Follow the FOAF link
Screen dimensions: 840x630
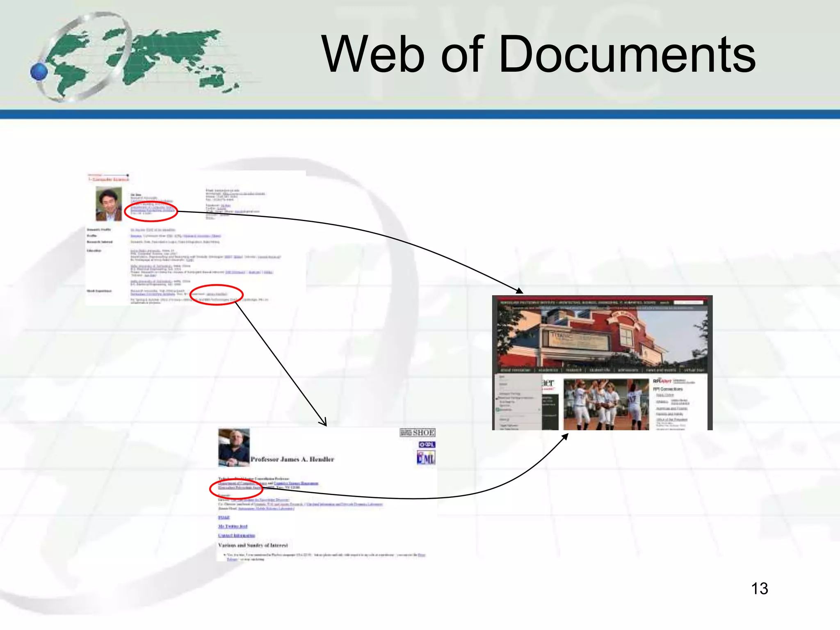point(224,518)
